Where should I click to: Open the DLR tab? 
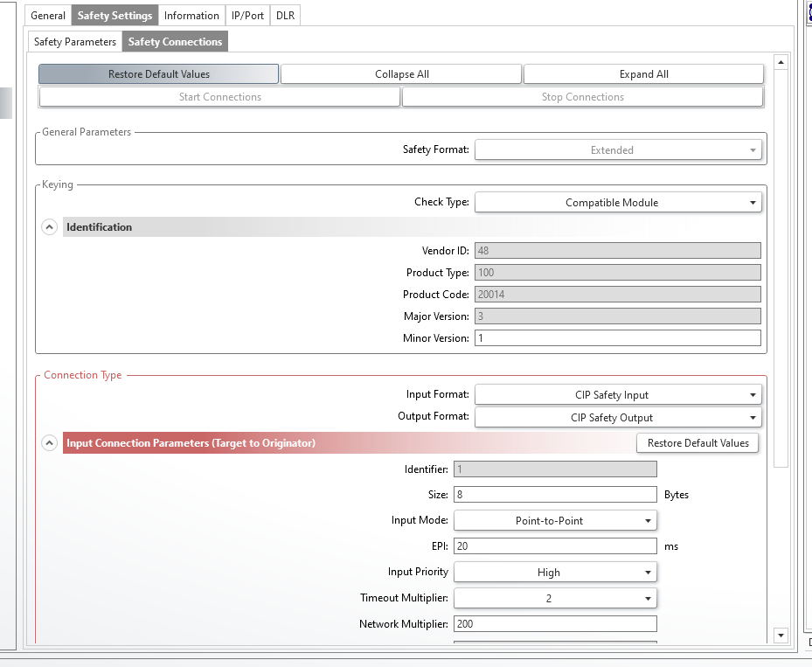pos(285,16)
